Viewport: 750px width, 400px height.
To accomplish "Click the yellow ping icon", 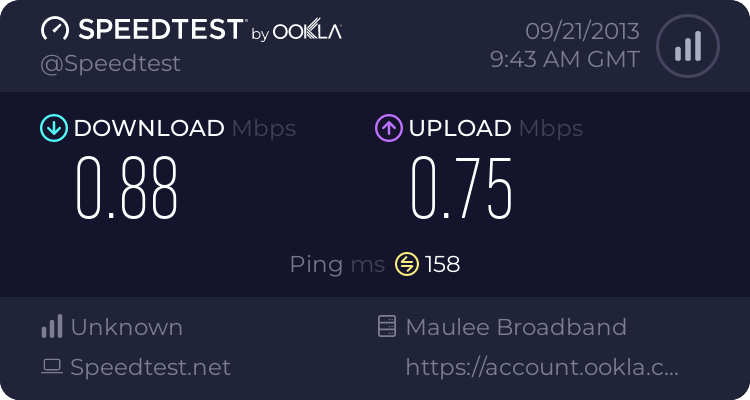I will (407, 264).
